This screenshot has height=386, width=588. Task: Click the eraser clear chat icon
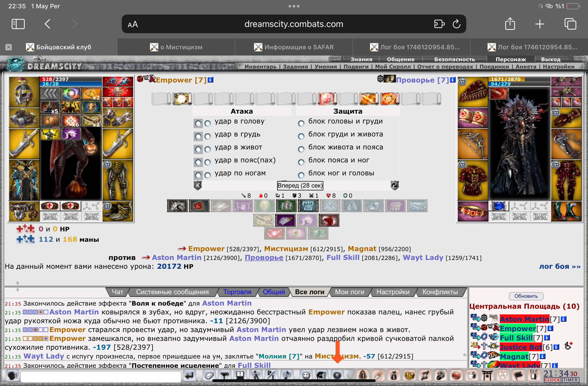tap(209, 375)
